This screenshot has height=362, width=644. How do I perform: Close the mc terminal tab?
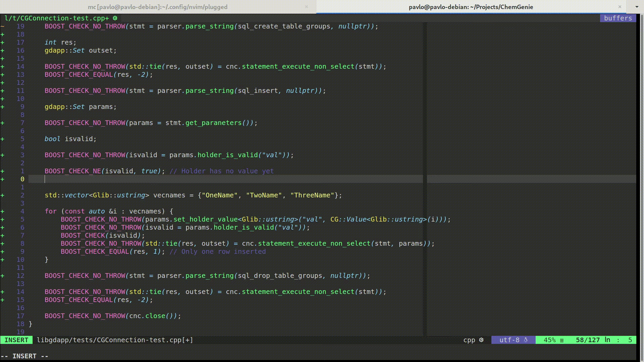tap(306, 7)
